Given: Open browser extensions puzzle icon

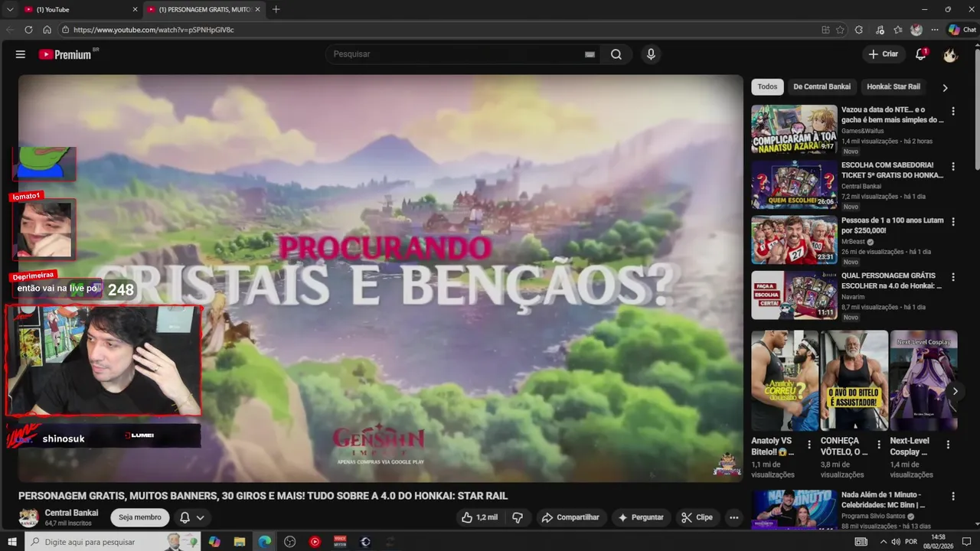Looking at the screenshot, I should (859, 30).
